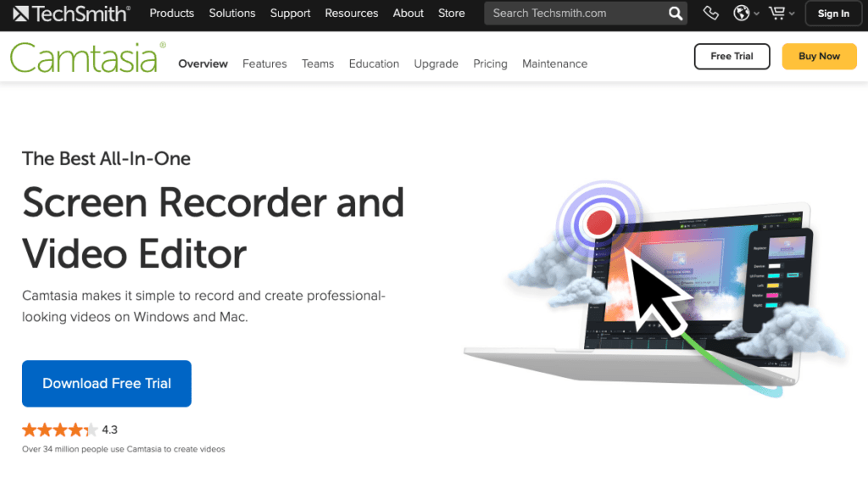
Task: Click the Camtasia logo
Action: [x=88, y=58]
